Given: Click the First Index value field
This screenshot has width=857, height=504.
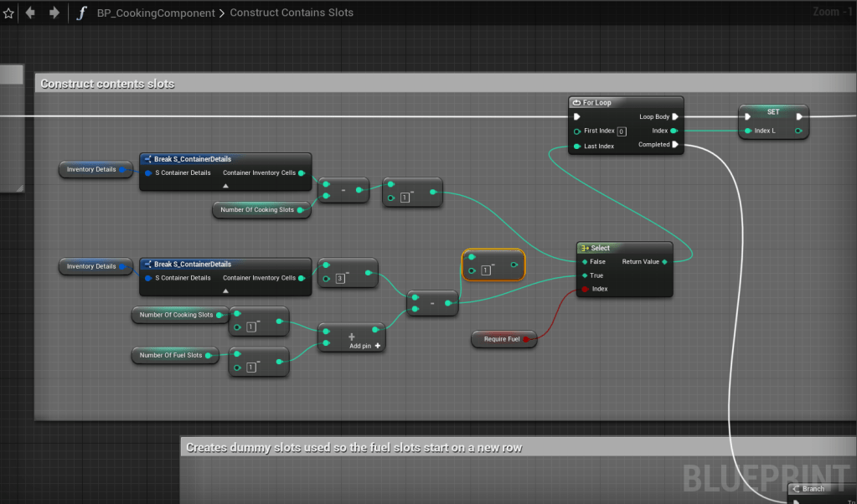Looking at the screenshot, I should [622, 131].
